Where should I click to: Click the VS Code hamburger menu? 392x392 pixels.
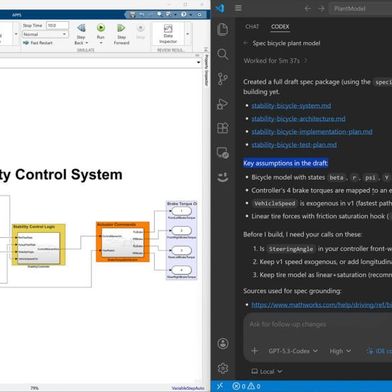(x=238, y=8)
